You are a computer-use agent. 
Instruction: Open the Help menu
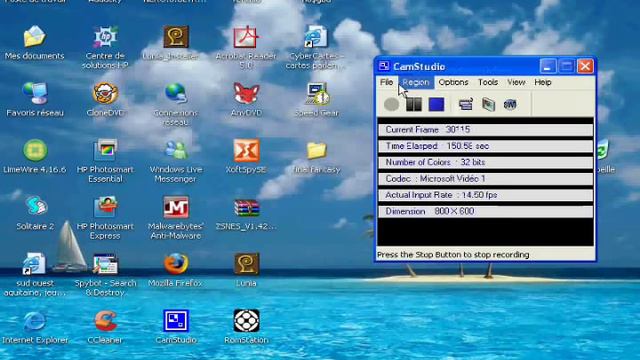(x=543, y=82)
